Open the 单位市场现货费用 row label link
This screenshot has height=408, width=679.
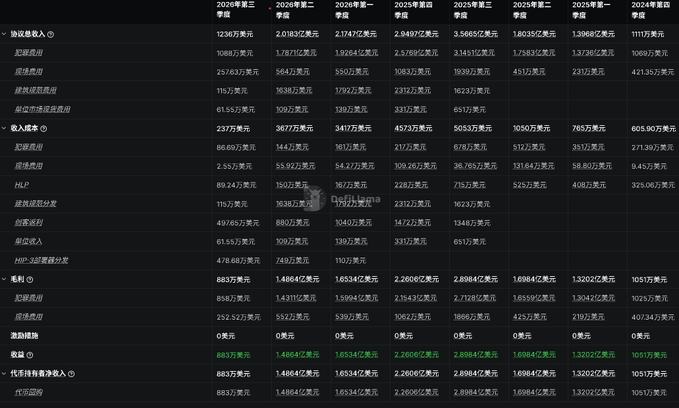(42, 109)
